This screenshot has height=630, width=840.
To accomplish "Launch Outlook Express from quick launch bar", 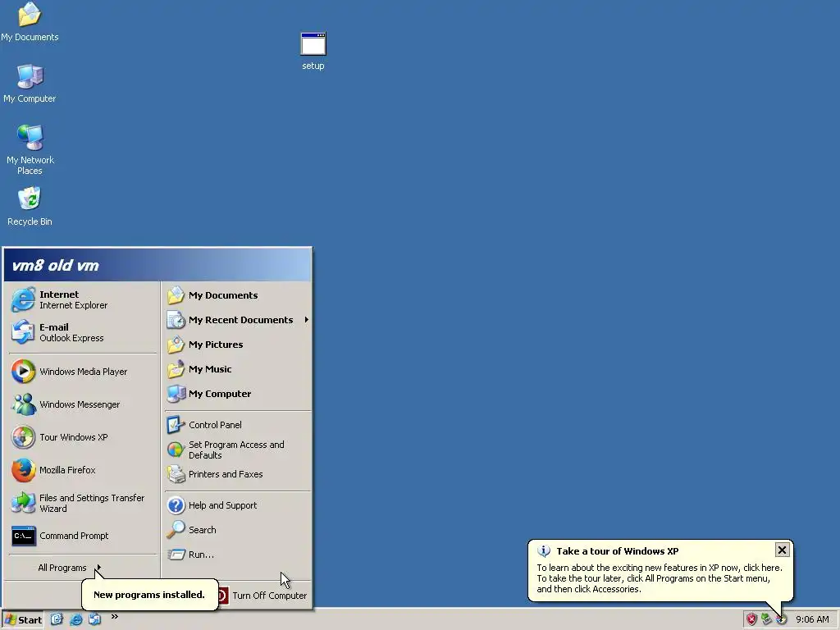I will [95, 619].
